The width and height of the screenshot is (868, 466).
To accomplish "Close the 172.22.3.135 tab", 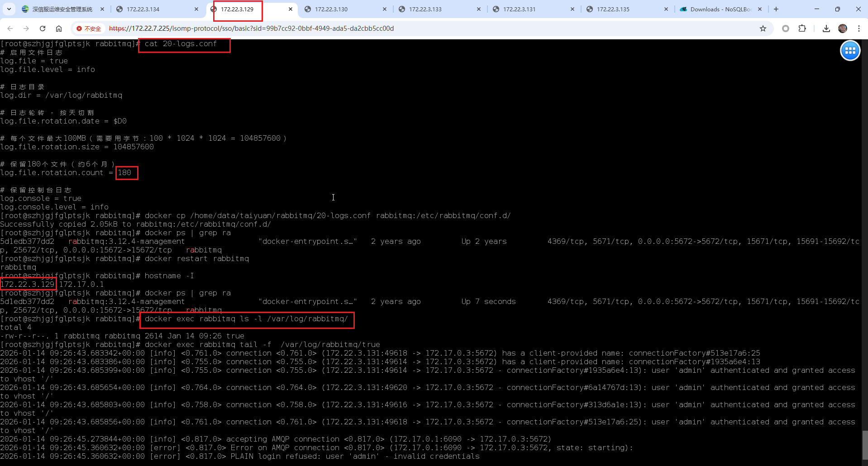I will [x=666, y=9].
